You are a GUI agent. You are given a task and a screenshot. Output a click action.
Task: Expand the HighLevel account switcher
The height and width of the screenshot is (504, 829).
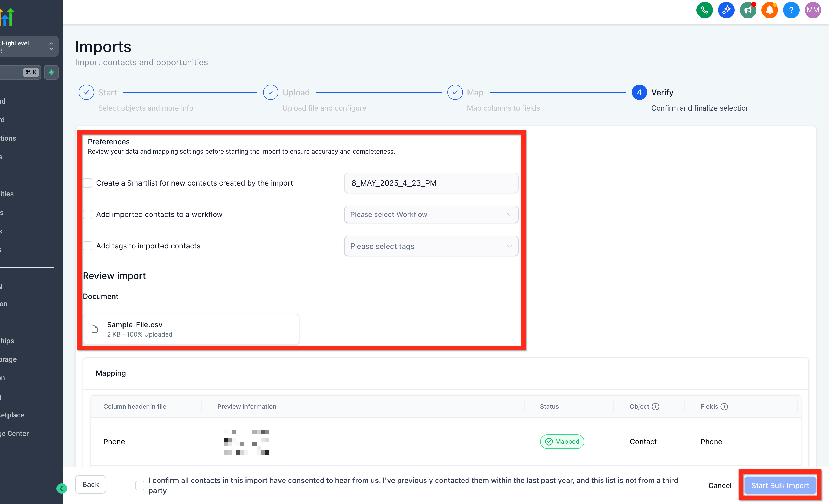[x=29, y=46]
